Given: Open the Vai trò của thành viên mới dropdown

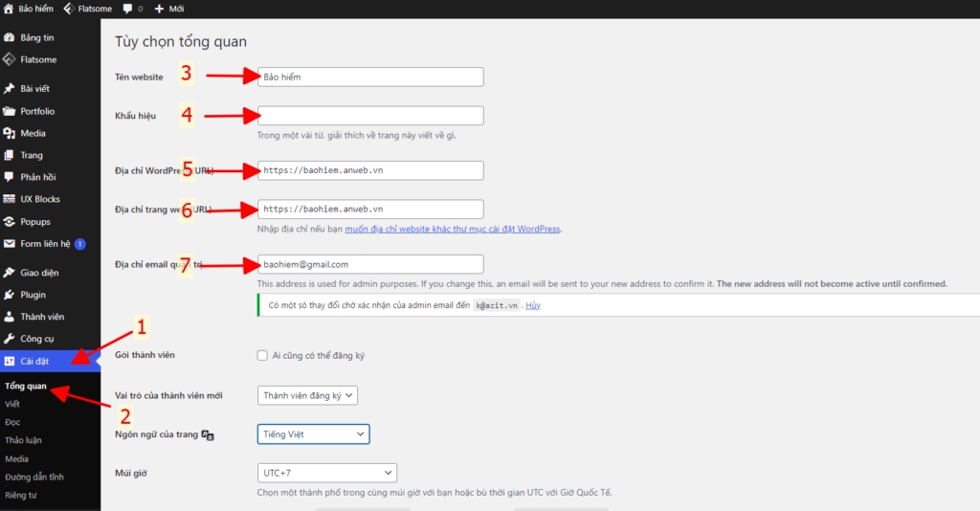Looking at the screenshot, I should coord(307,395).
